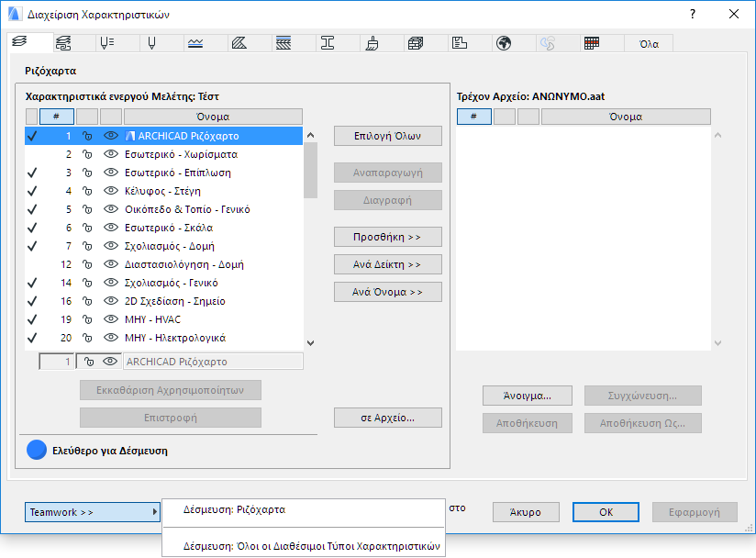Open the Layer Combinations tab icon
This screenshot has width=756, height=558.
(x=63, y=43)
